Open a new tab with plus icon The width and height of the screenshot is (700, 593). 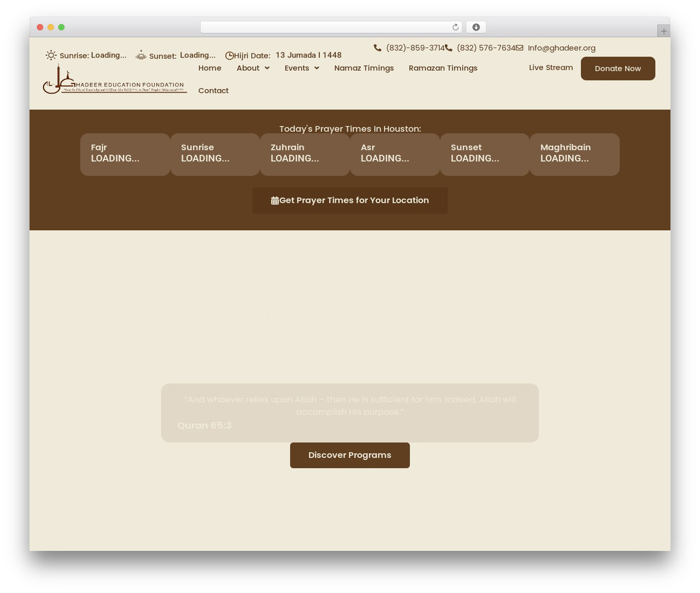click(664, 31)
